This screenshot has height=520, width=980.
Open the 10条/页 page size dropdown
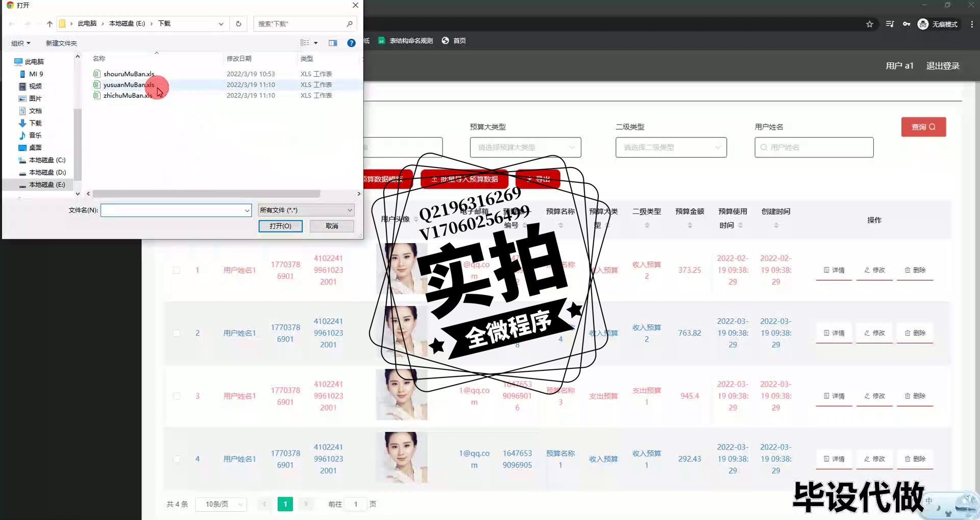pos(221,504)
